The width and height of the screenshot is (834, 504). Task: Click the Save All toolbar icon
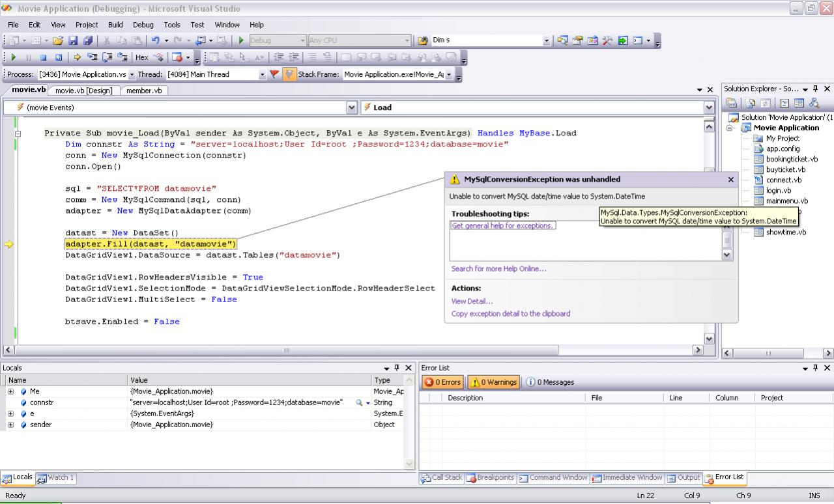pos(88,40)
